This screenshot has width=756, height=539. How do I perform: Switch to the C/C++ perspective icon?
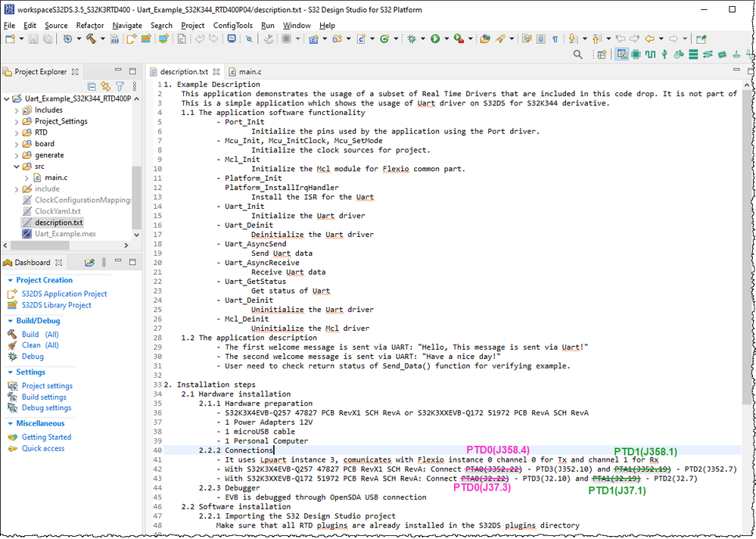[622, 55]
